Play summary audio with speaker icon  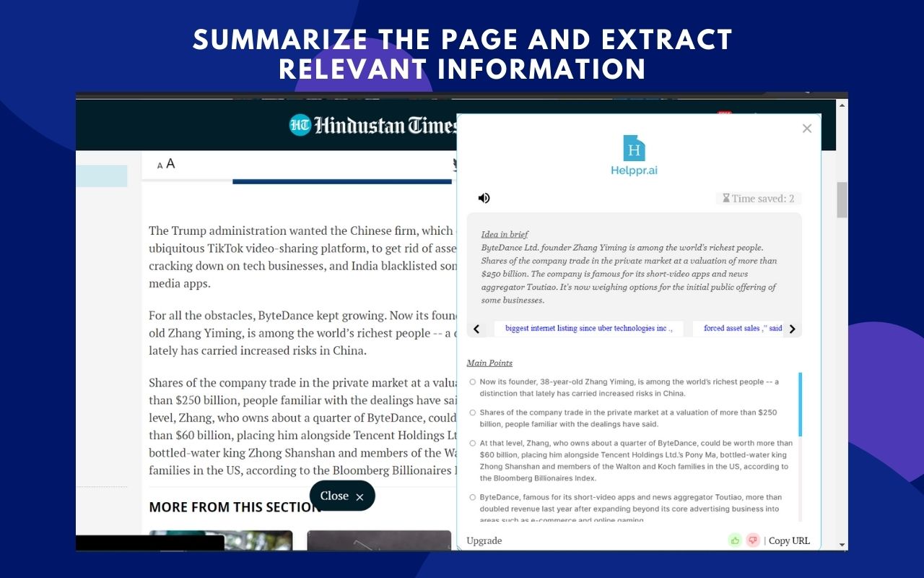click(x=484, y=198)
